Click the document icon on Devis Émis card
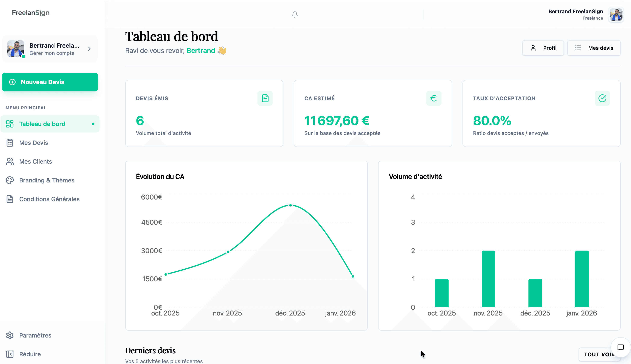 [265, 98]
